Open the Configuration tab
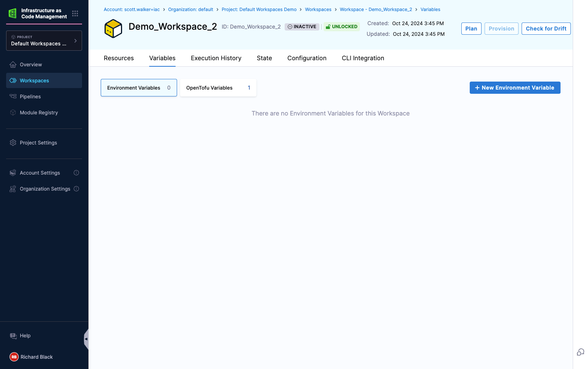This screenshot has height=369, width=588. [307, 58]
